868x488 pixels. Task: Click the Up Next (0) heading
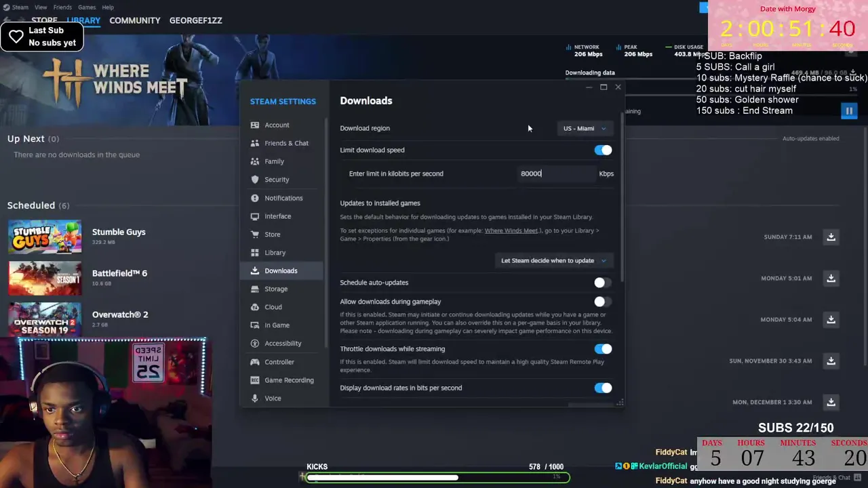pyautogui.click(x=33, y=138)
